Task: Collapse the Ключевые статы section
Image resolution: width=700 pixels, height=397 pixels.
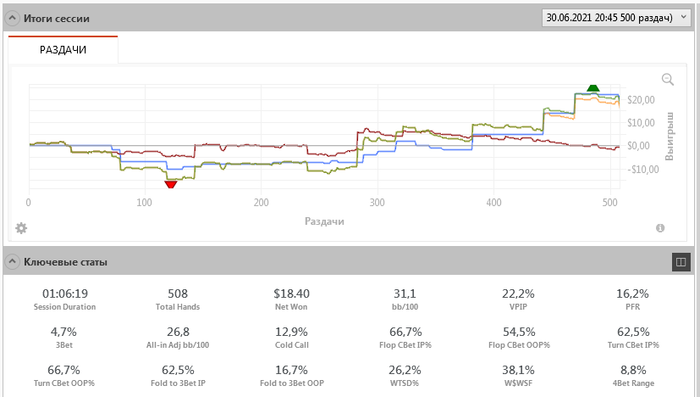Action: [x=12, y=262]
